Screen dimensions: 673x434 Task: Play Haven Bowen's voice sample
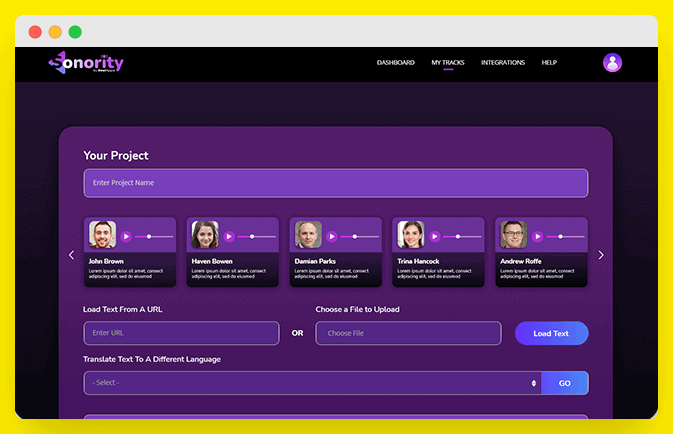[229, 237]
